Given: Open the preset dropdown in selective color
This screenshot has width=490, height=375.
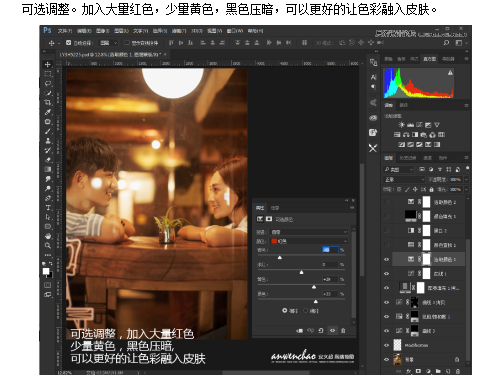Looking at the screenshot, I should [309, 232].
